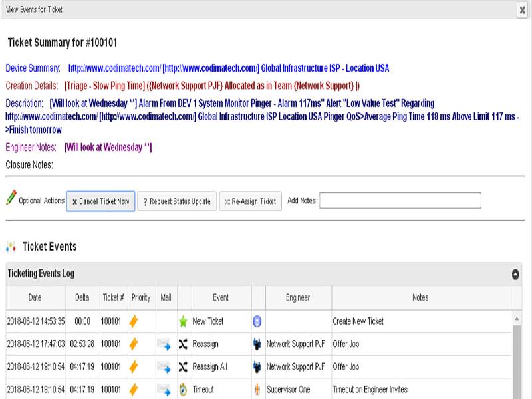Click shuffle icon beside Reassign event

tap(183, 344)
